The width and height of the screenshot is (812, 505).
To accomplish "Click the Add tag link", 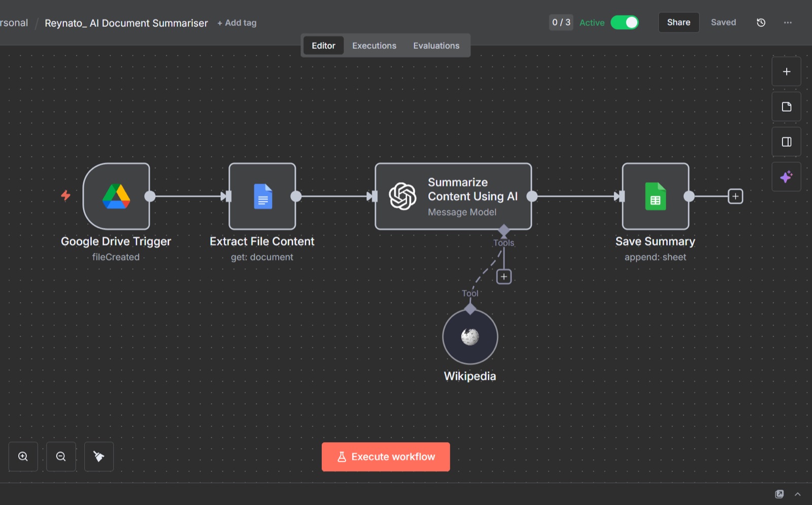I will click(237, 23).
